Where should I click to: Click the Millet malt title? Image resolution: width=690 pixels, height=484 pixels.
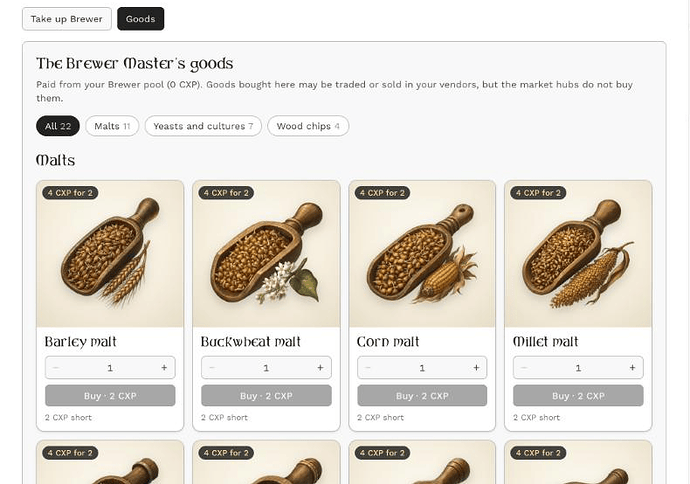pyautogui.click(x=546, y=342)
